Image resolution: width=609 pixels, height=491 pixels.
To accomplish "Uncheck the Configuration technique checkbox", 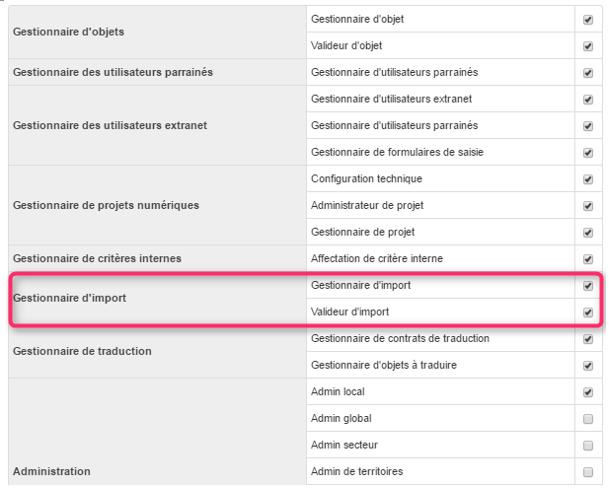I will click(588, 179).
